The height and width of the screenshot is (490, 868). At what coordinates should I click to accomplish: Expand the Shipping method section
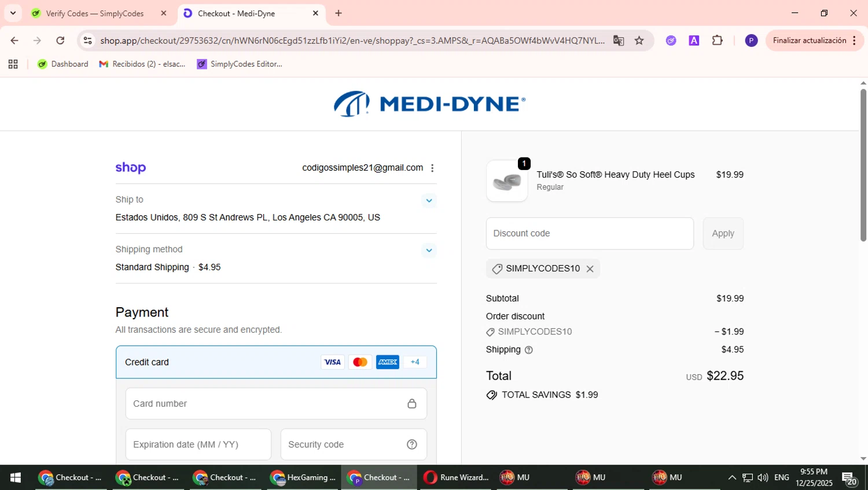pos(429,250)
